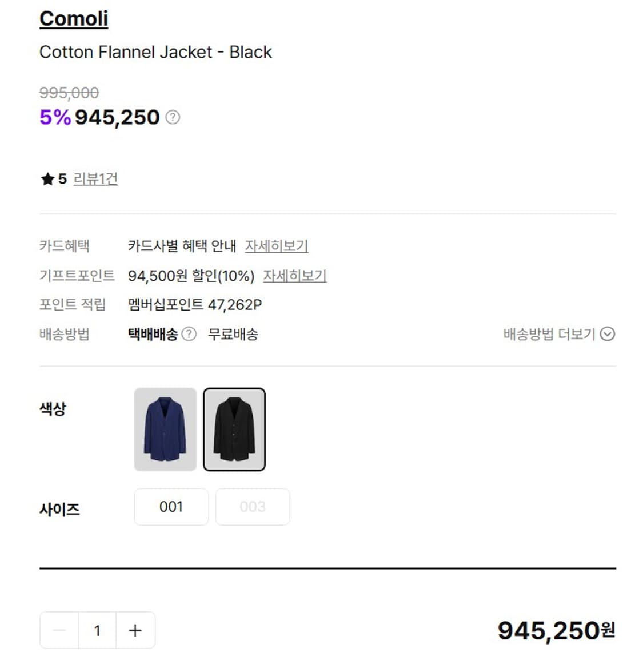Choose size 003
The image size is (643, 672).
point(253,507)
